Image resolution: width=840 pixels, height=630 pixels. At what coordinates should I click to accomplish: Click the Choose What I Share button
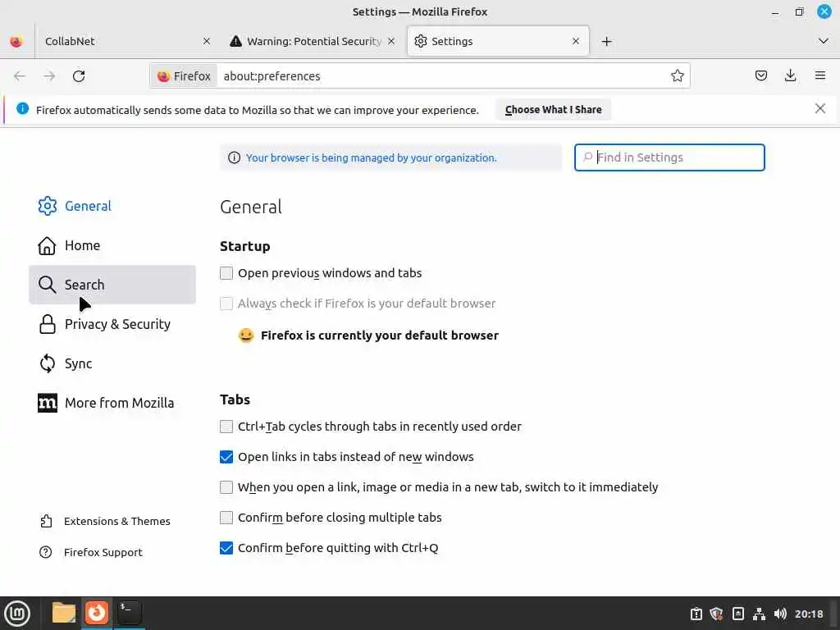(x=553, y=109)
